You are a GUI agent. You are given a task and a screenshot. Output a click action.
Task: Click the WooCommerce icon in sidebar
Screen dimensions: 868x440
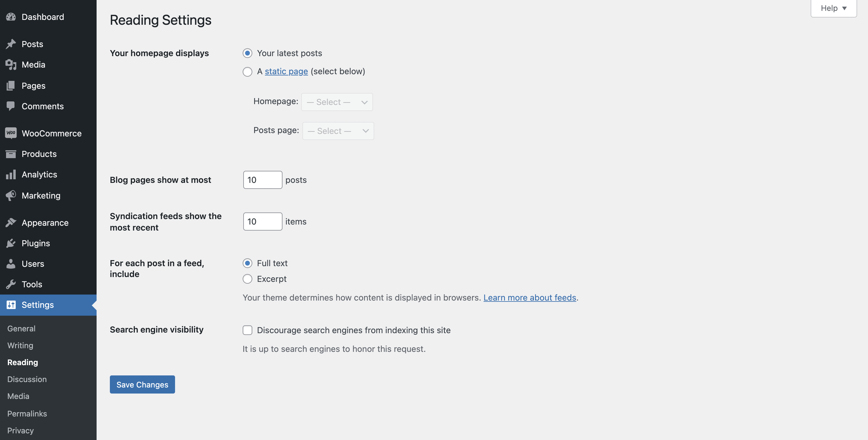tap(10, 133)
